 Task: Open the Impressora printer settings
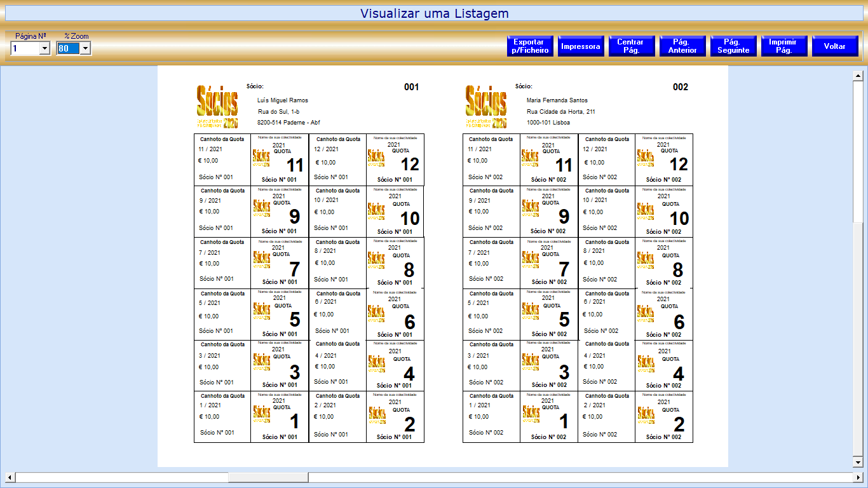(x=580, y=46)
